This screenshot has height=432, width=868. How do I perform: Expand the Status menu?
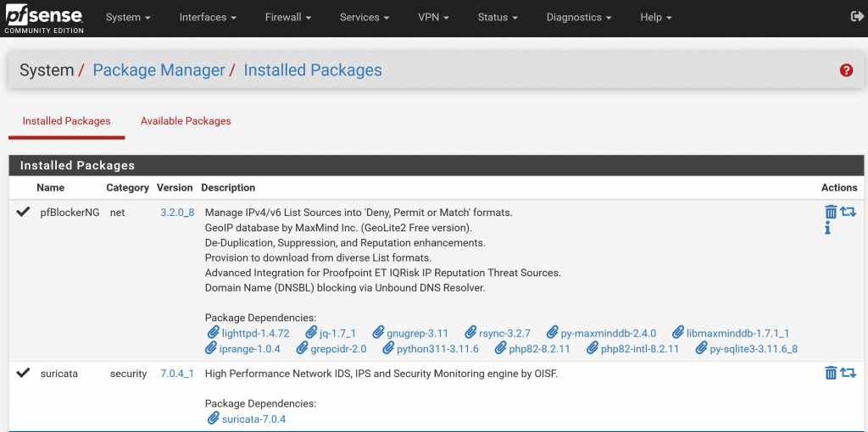(x=498, y=17)
